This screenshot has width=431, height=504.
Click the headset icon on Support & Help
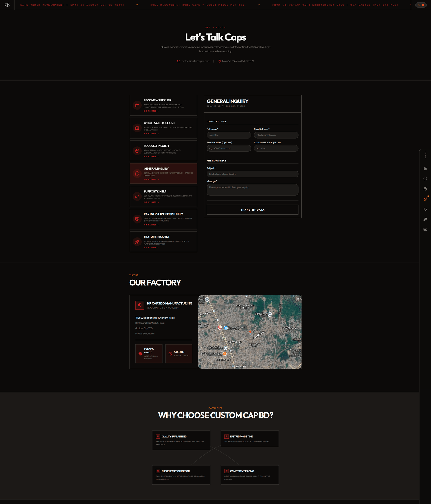point(137,196)
